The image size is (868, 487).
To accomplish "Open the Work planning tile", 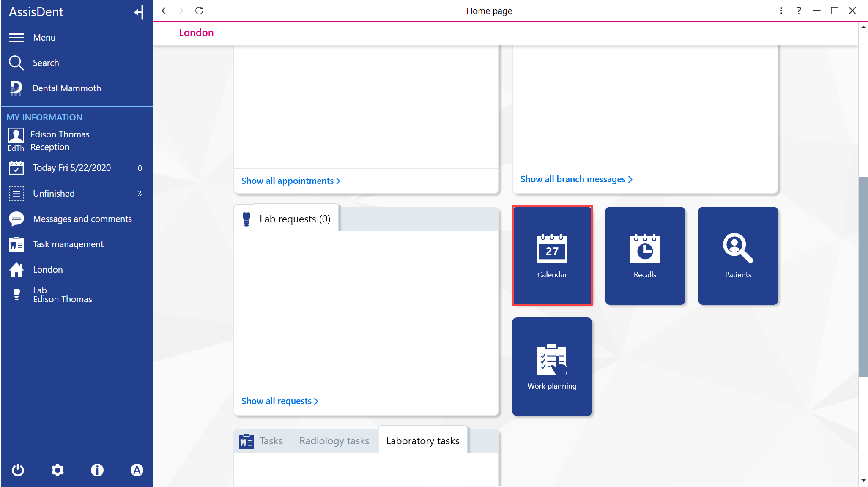I will click(552, 367).
